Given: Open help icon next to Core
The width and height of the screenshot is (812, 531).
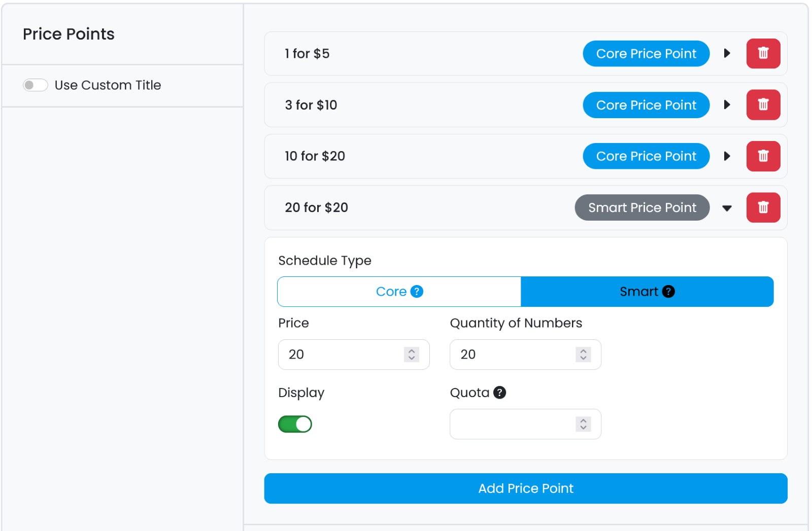Looking at the screenshot, I should [417, 292].
